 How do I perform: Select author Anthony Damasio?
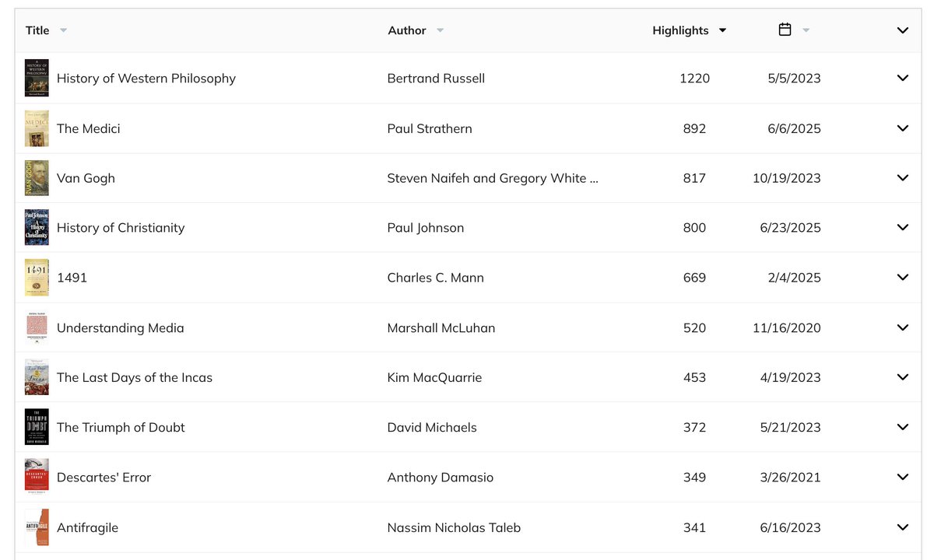tap(441, 478)
